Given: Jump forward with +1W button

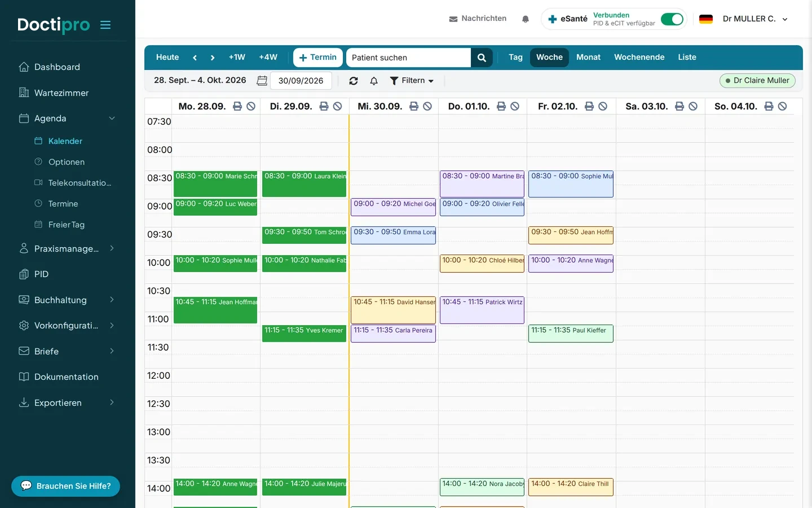Looking at the screenshot, I should click(237, 58).
